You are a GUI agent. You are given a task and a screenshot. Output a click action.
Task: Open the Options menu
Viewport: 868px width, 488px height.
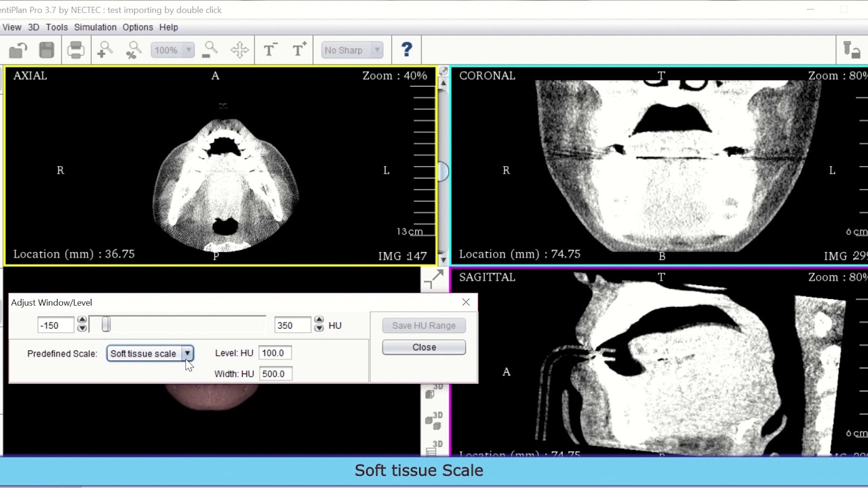(x=138, y=27)
